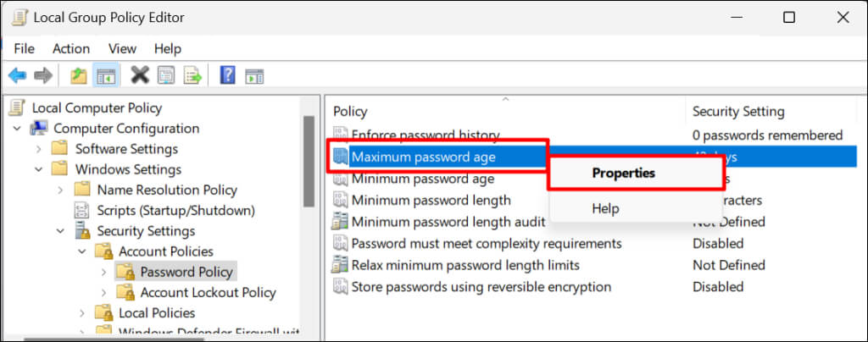Expand the Account Lockout Policy node

pyautogui.click(x=103, y=293)
